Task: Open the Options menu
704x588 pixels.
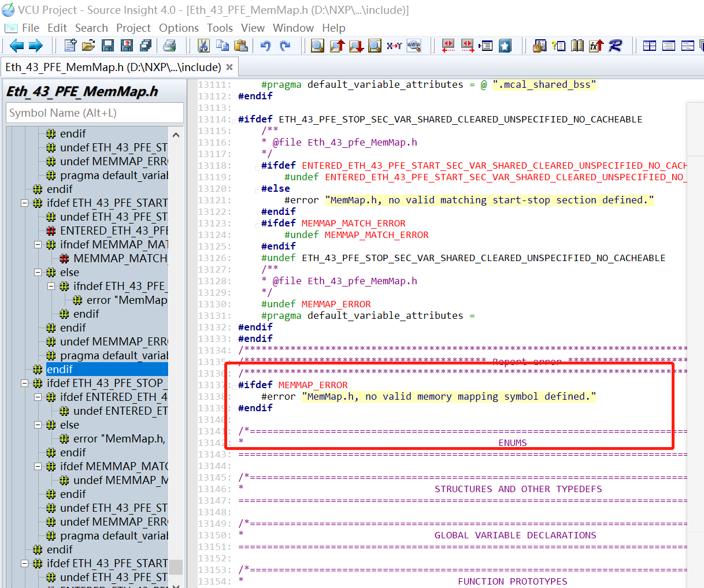Action: coord(179,28)
